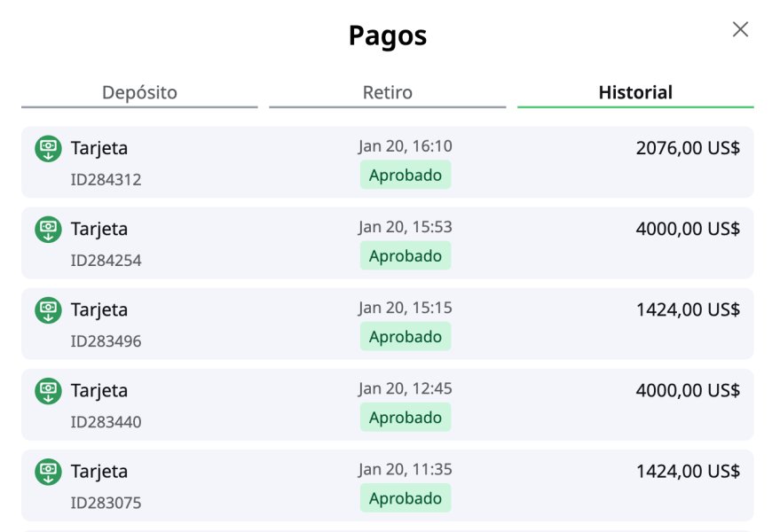This screenshot has width=772, height=532.
Task: Click transaction ID284254 text
Action: pos(106,261)
